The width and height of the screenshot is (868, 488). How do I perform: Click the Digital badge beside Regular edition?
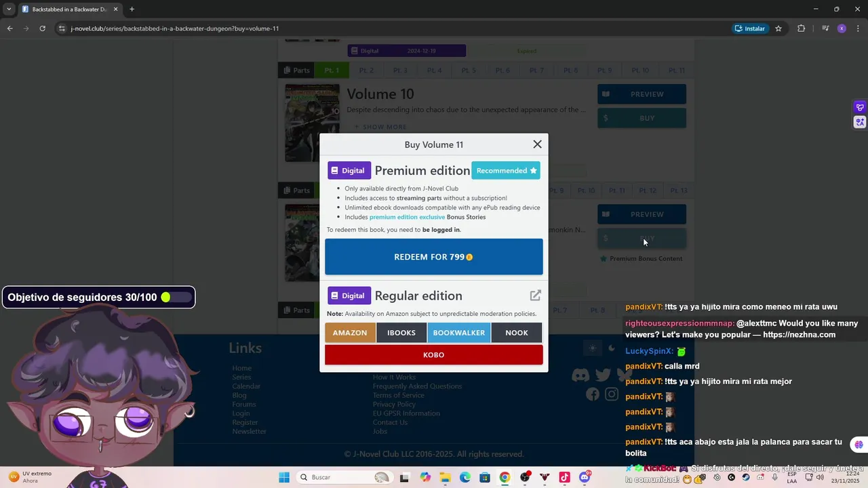349,296
